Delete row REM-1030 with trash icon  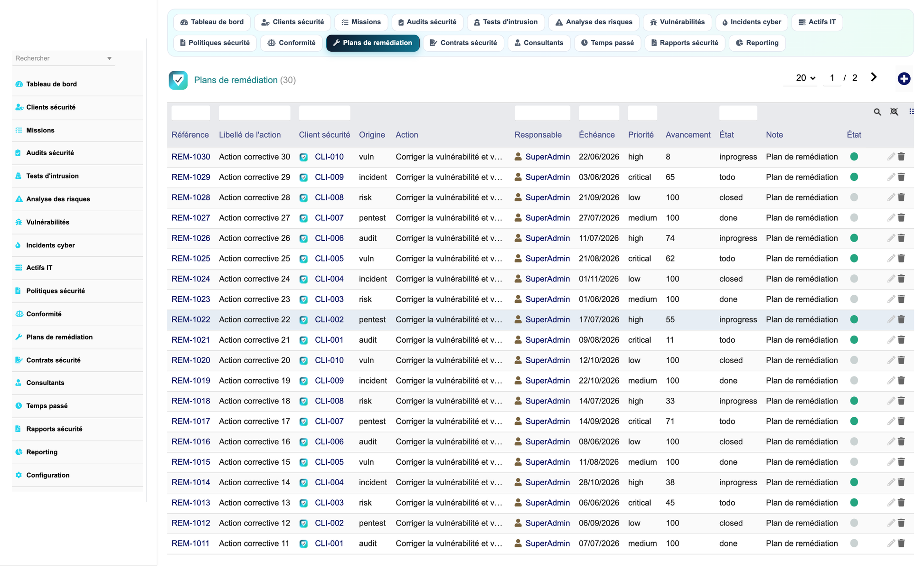[901, 157]
